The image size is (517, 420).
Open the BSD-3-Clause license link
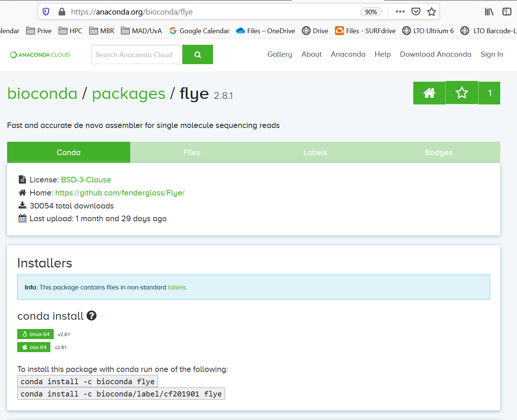(x=86, y=180)
